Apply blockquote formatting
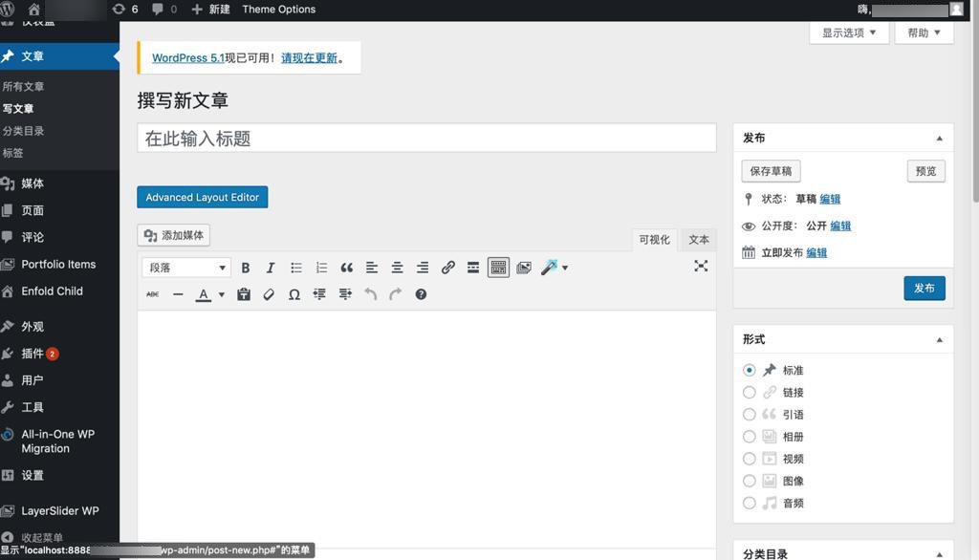Image resolution: width=979 pixels, height=560 pixels. (346, 268)
